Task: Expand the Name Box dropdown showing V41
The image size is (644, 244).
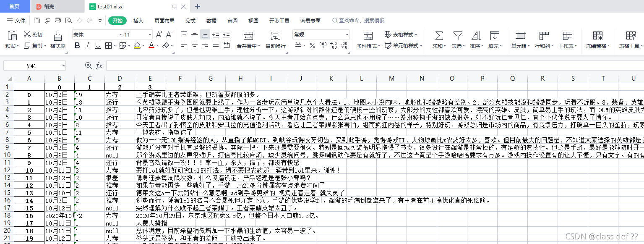Action: (63, 66)
